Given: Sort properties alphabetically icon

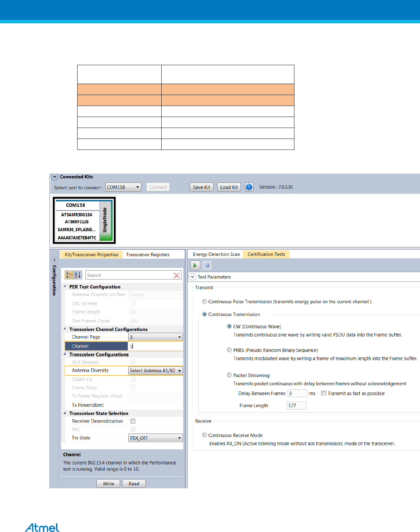Looking at the screenshot, I should [78, 275].
